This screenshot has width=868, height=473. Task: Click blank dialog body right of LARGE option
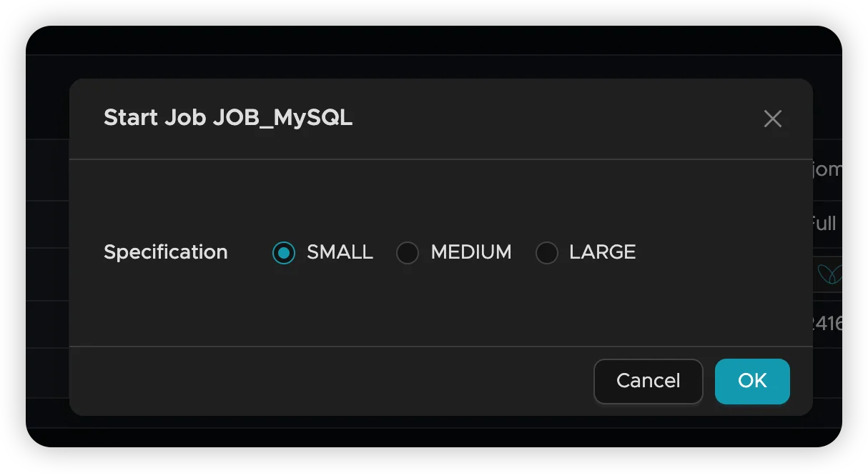point(715,252)
